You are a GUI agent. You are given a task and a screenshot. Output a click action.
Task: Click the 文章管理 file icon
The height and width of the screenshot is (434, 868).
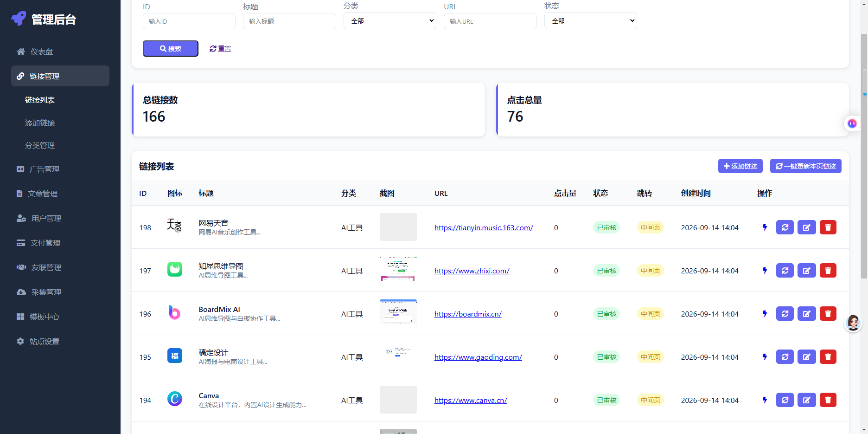coord(19,194)
